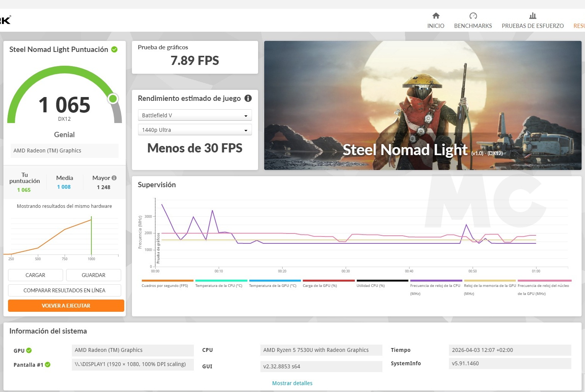Image resolution: width=585 pixels, height=392 pixels.
Task: Click green checkmark beside Steel Nomad Light Puntuación
Action: [x=114, y=49]
